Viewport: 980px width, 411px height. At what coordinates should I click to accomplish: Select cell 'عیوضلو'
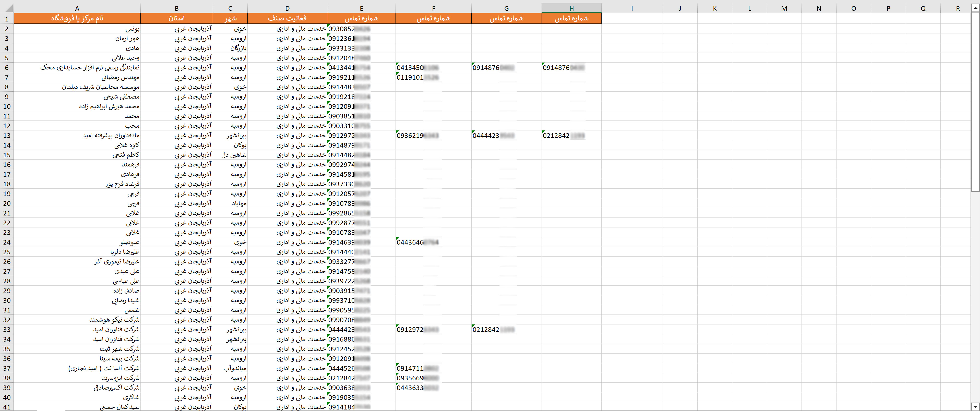(77, 242)
